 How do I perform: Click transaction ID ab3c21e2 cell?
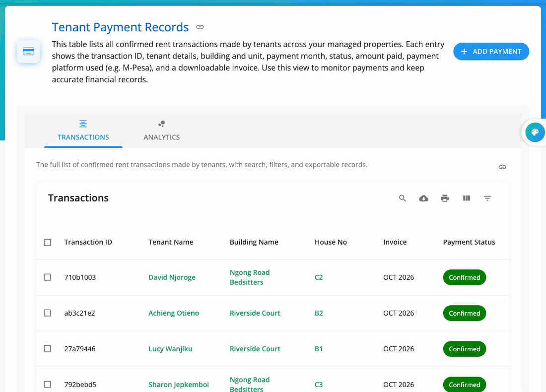(x=80, y=313)
